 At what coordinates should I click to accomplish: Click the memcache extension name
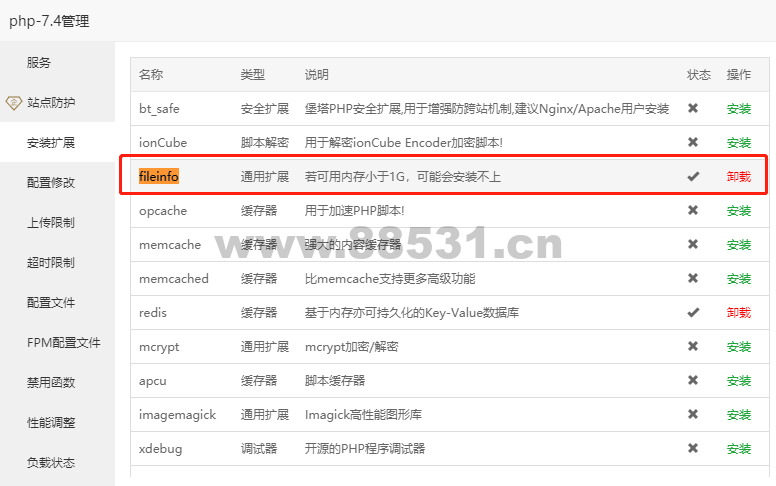[170, 244]
